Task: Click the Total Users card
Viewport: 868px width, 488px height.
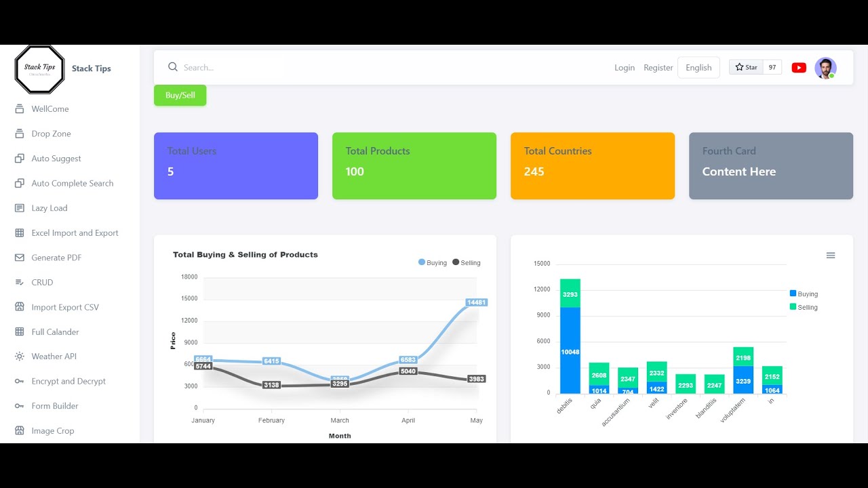Action: 236,166
